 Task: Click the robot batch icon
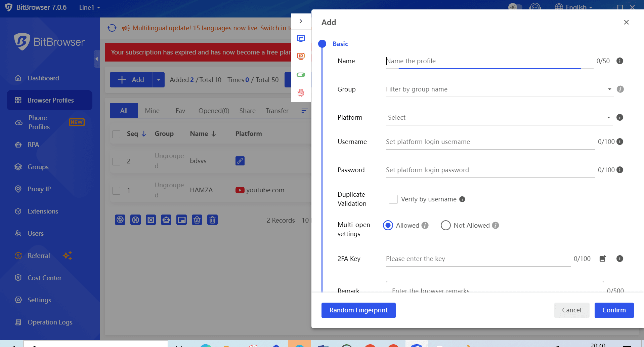coord(166,220)
